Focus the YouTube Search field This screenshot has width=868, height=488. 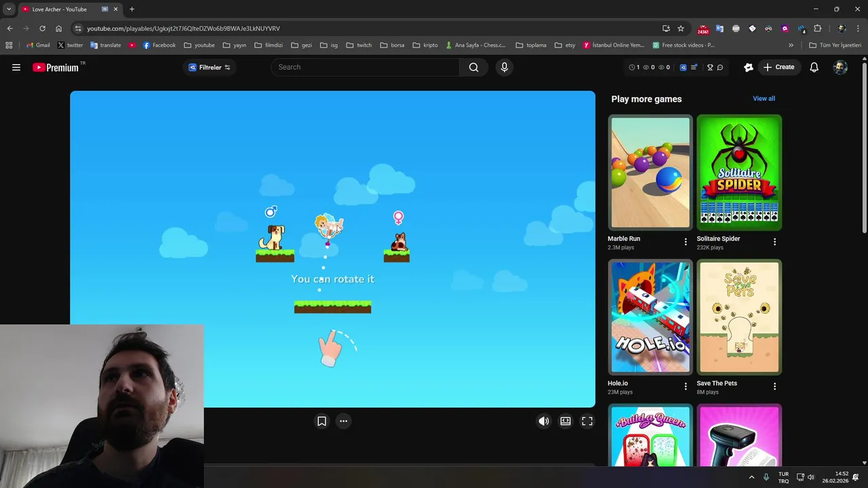[366, 67]
